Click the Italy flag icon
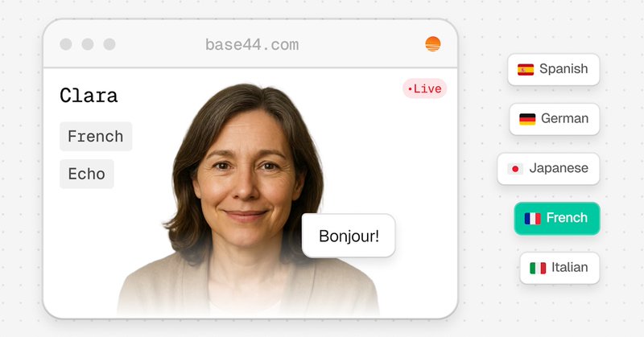This screenshot has width=644, height=337. coord(538,268)
